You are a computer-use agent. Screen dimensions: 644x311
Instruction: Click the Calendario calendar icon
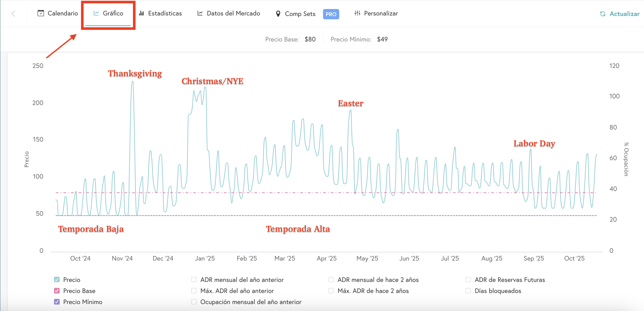(41, 13)
